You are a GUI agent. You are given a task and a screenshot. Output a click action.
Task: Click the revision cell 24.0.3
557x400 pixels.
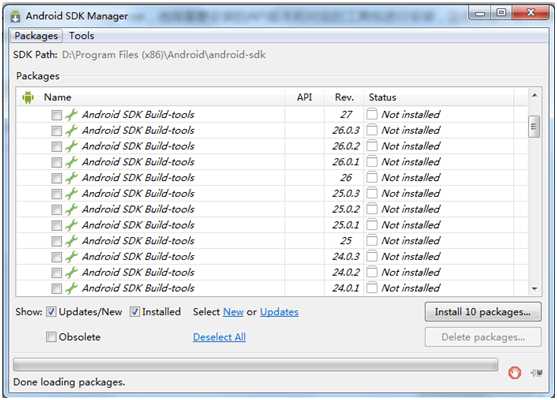click(x=346, y=256)
